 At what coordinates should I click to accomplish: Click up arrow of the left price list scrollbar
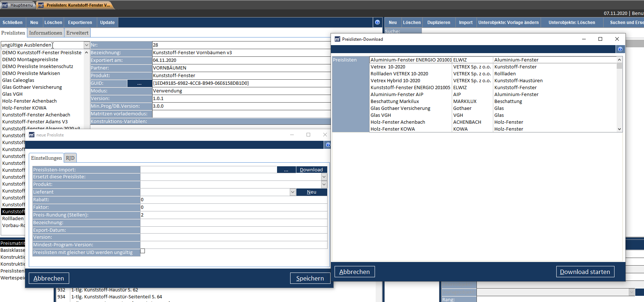[86, 53]
